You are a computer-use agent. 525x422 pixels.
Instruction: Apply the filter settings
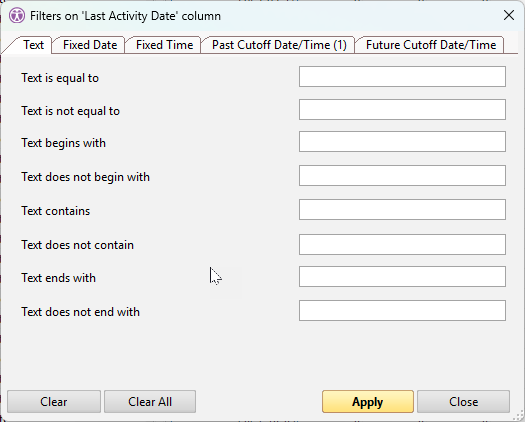[x=368, y=401]
